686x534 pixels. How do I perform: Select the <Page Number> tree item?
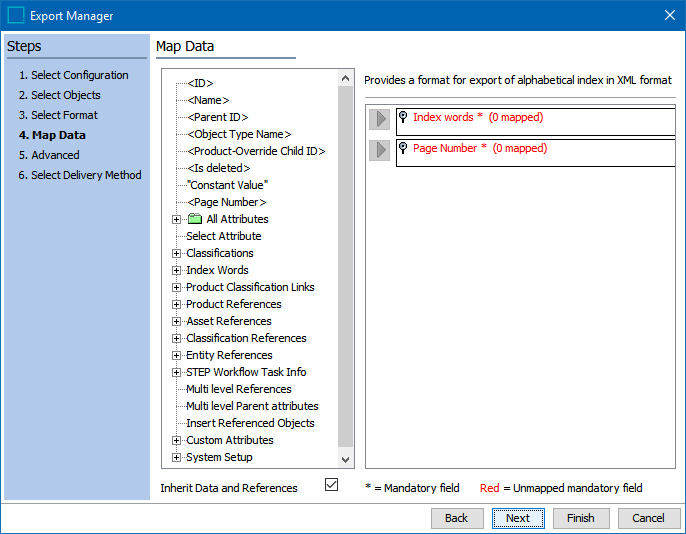(x=227, y=202)
